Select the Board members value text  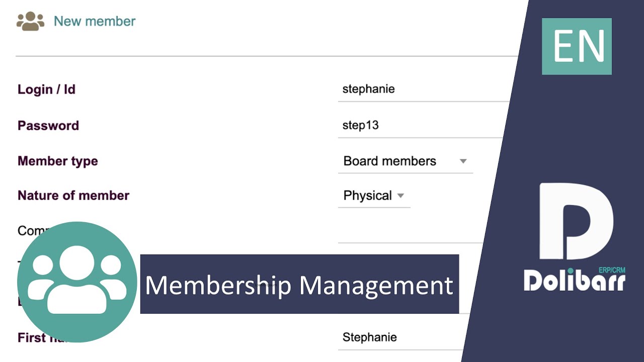coord(389,161)
